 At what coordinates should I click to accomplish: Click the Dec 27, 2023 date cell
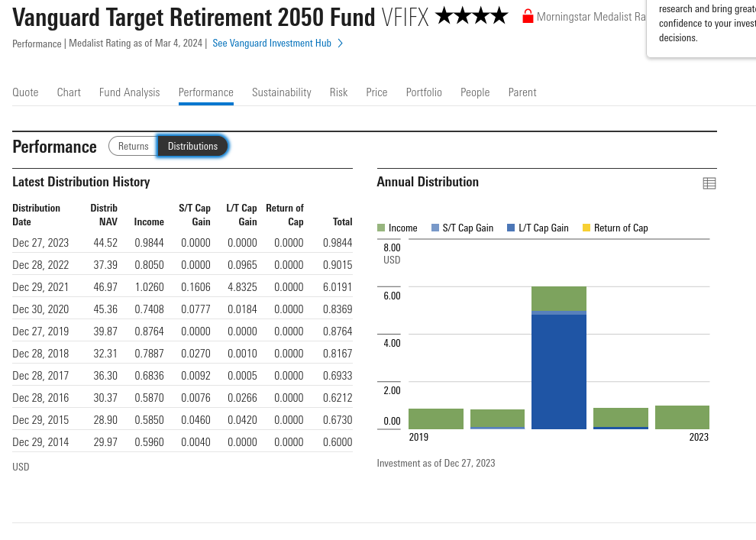pos(40,243)
